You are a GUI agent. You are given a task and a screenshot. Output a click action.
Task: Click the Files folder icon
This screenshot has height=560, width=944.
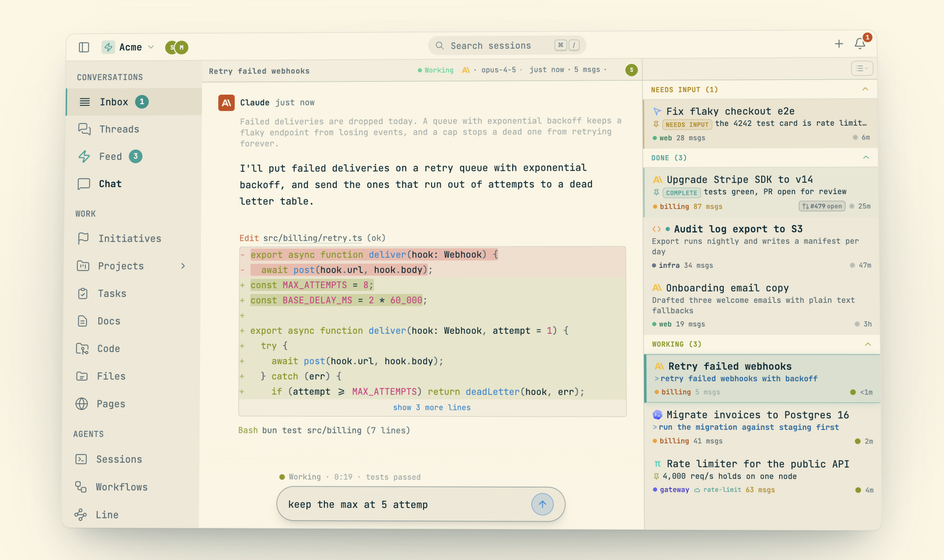point(82,376)
